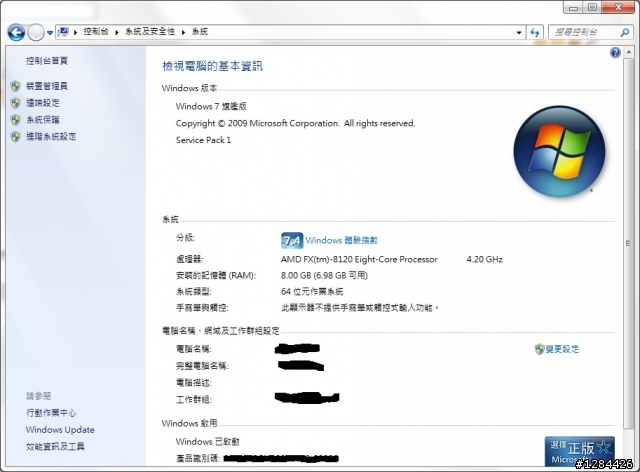Click the 7.4 experience score badge
This screenshot has height=472, width=640.
coord(292,240)
